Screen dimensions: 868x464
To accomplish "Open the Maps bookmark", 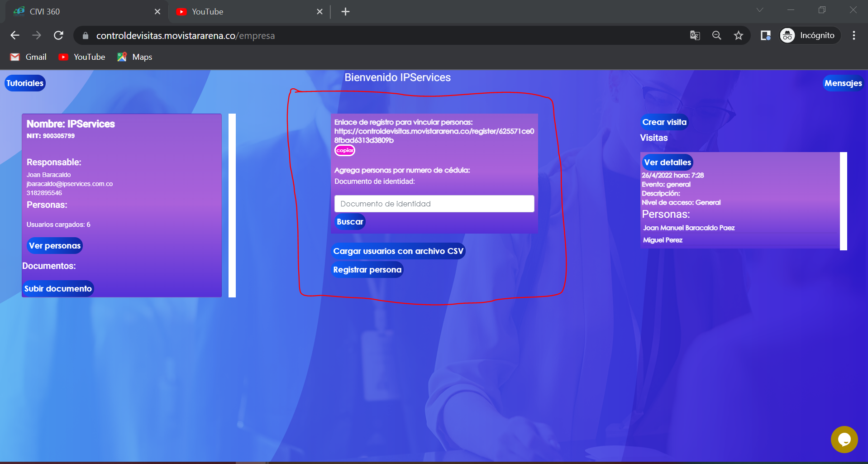I will coord(135,57).
